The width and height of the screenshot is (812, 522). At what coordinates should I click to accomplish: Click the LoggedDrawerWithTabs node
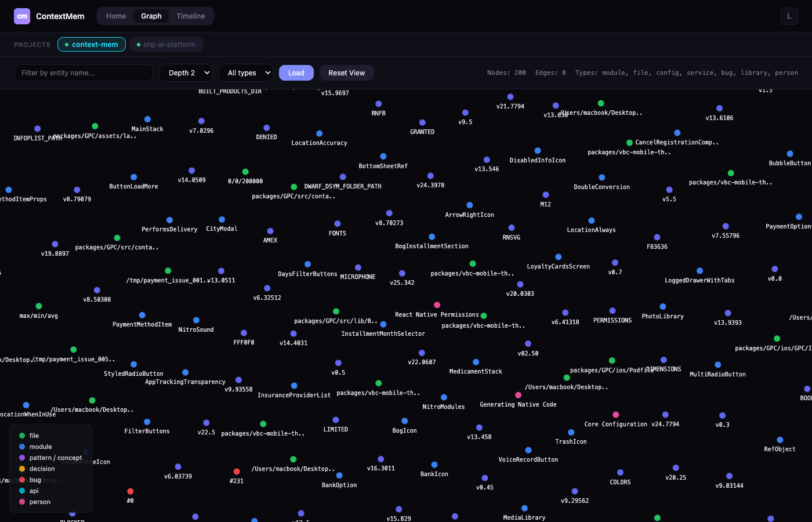pos(699,271)
